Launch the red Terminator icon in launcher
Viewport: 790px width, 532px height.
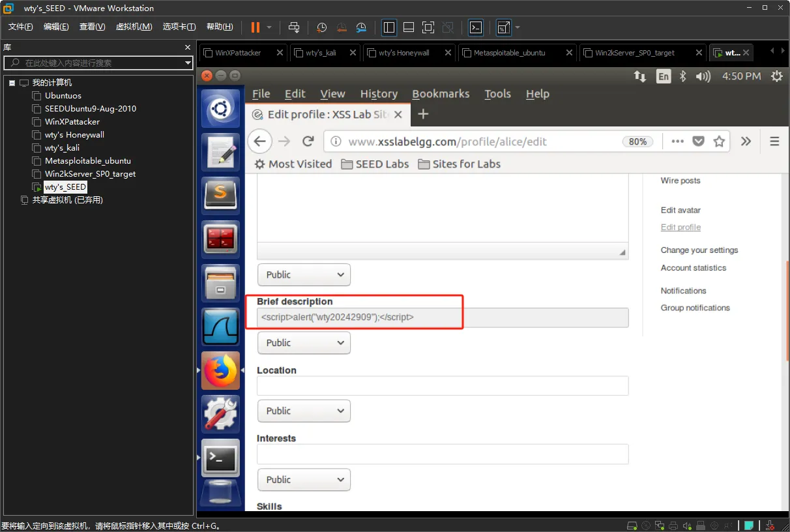(220, 239)
